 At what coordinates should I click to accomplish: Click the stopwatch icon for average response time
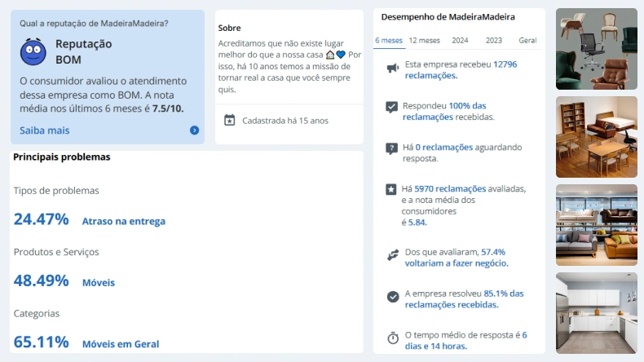393,338
